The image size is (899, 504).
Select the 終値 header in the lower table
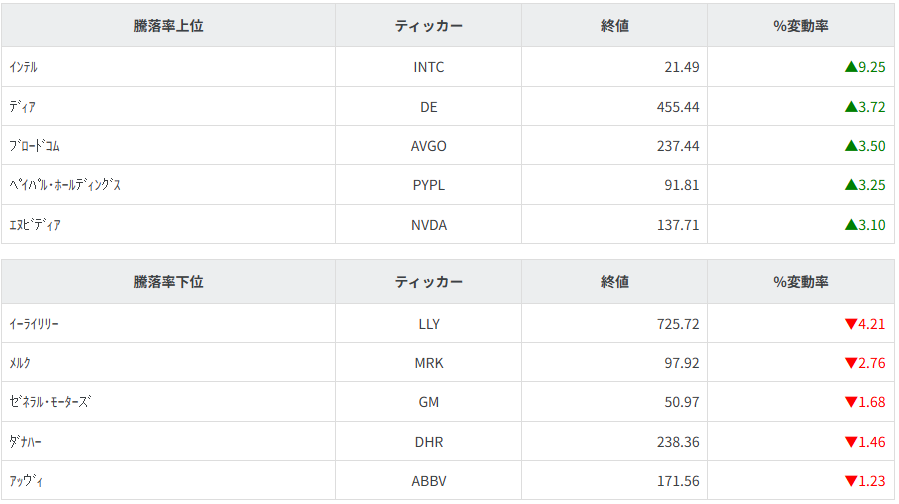(x=614, y=282)
